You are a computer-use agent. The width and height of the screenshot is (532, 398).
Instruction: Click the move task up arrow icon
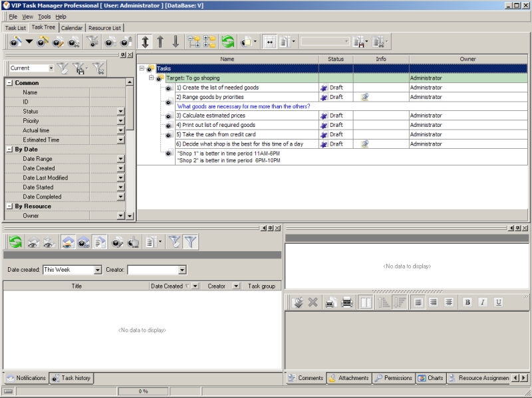160,42
